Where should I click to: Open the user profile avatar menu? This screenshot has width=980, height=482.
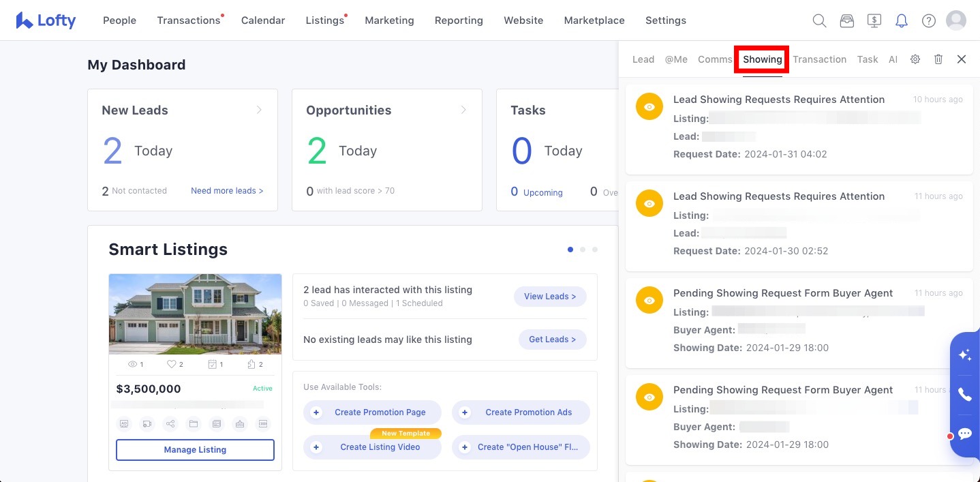(955, 20)
